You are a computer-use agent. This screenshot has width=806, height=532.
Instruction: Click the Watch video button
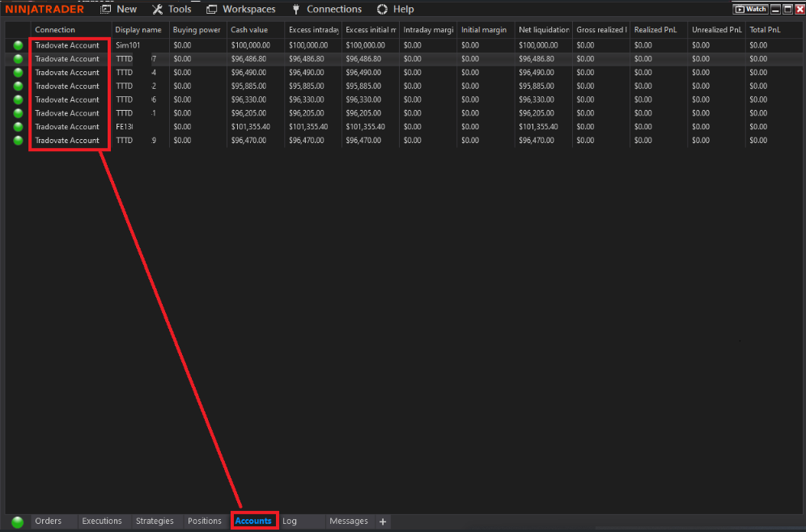(750, 9)
